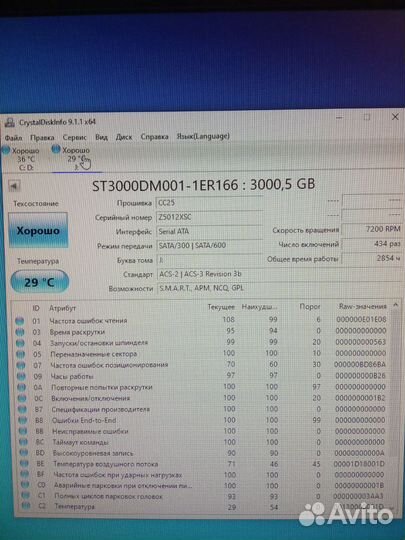
Task: Open the Язык(Language) menu
Action: click(203, 136)
